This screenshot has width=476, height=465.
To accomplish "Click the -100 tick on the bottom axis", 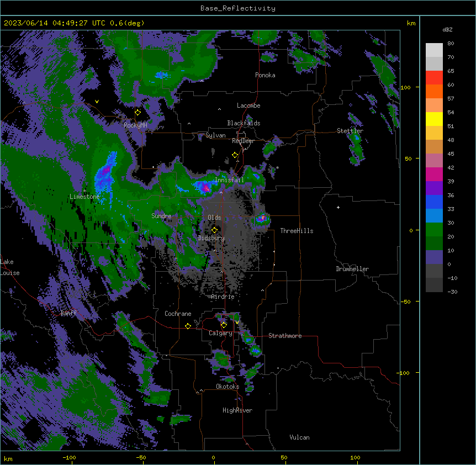I will 69,458.
